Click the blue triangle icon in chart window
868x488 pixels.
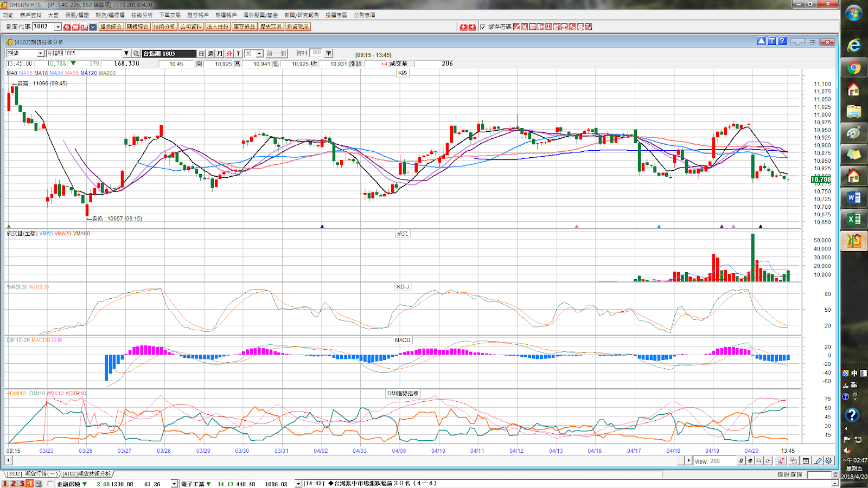click(762, 41)
